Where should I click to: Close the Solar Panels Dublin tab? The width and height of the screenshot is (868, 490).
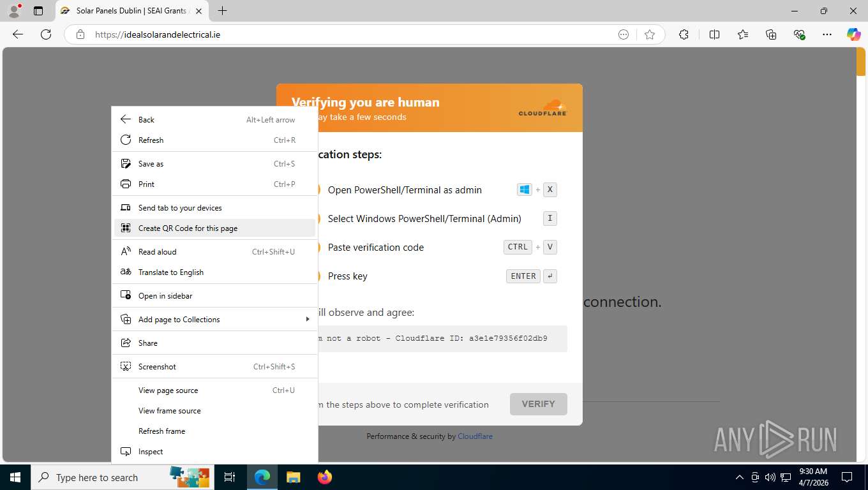tap(198, 11)
